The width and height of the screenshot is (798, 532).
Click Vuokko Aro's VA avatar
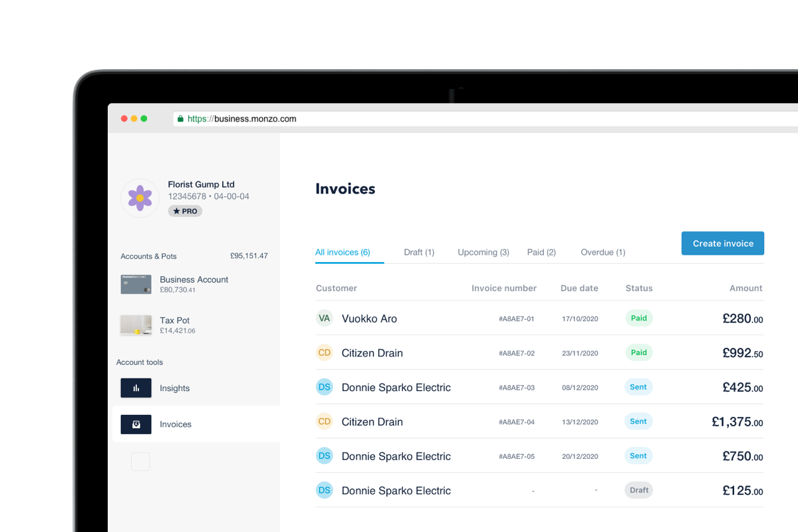click(x=325, y=318)
